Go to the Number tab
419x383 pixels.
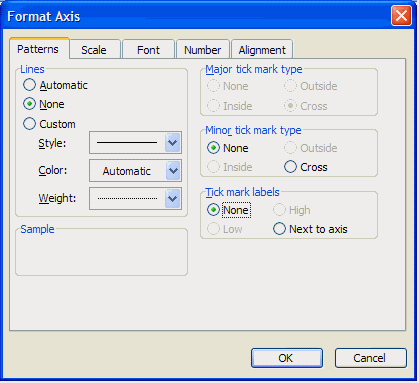point(203,50)
